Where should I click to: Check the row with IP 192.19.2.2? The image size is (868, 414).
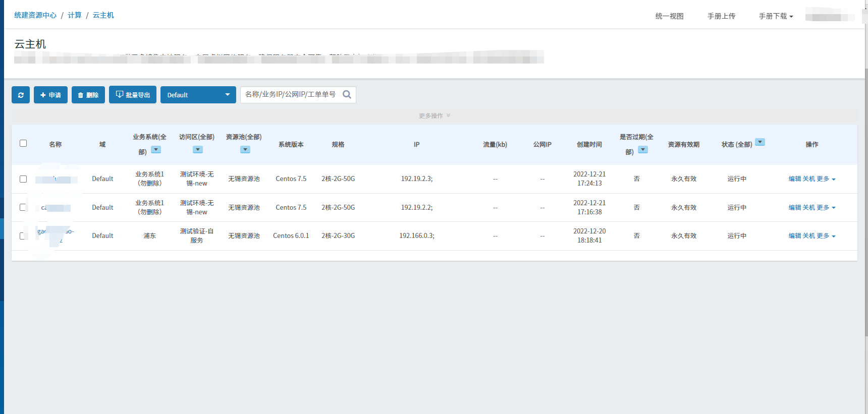23,207
